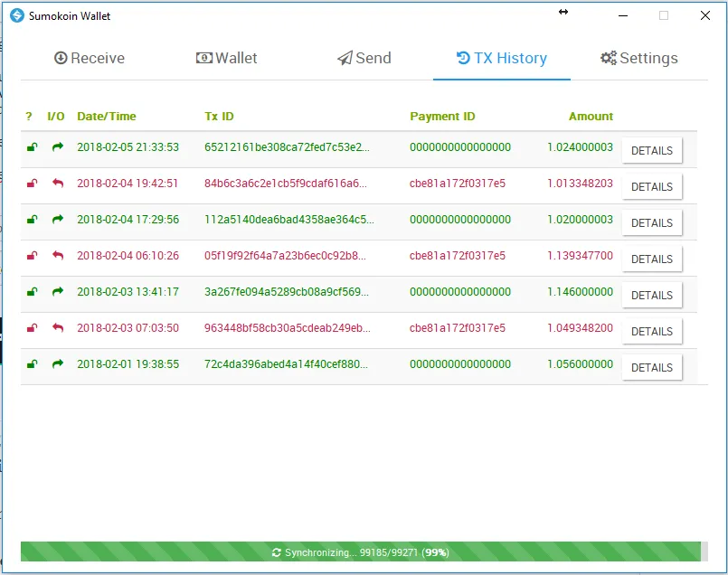The width and height of the screenshot is (728, 575).
Task: Click red lock icon for 2018-02-04 19:42:51
Action: [x=32, y=184]
